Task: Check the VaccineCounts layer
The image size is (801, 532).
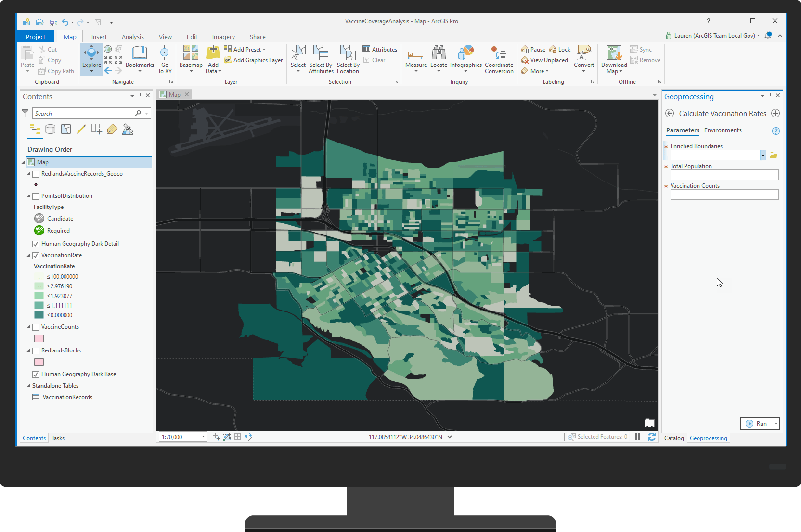Action: (36, 327)
